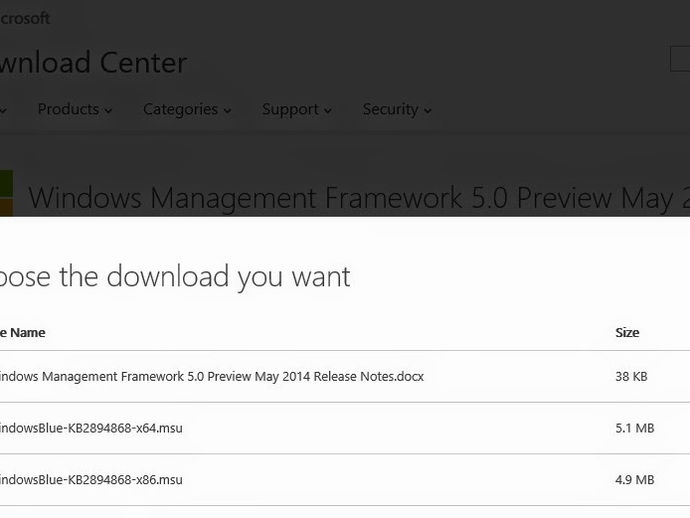Click the 38 KB size value
The width and height of the screenshot is (690, 518).
tap(631, 376)
